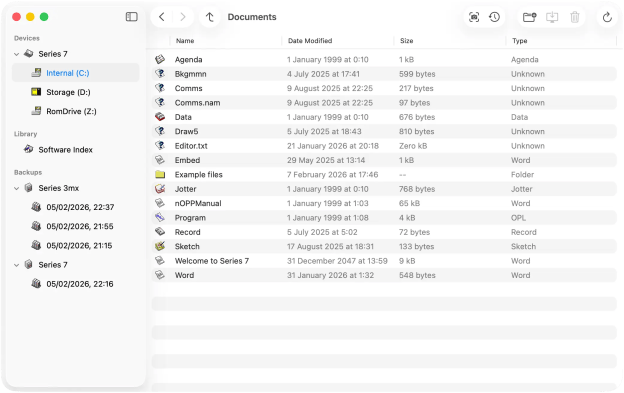This screenshot has height=393, width=624.
Task: Sort by the Size column header
Action: 406,41
